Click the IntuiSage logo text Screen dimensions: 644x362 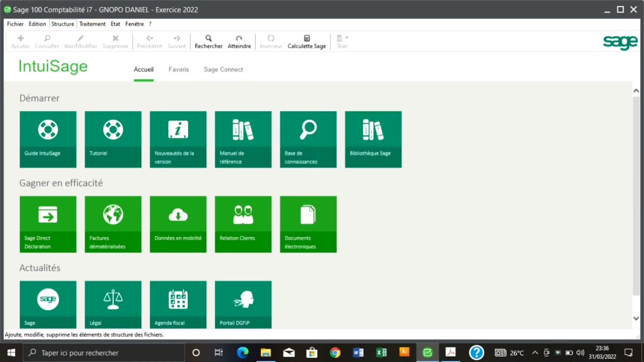[53, 66]
